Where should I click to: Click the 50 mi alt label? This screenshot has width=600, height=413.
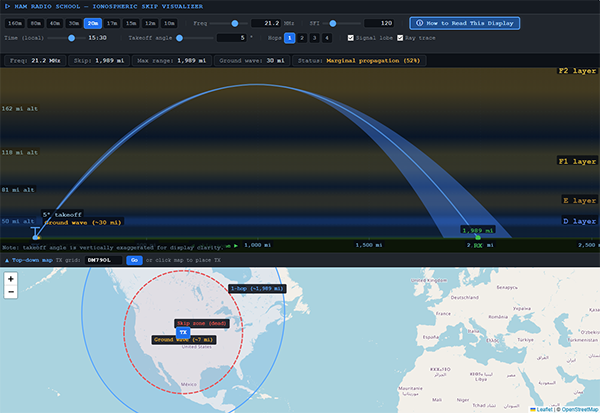coord(18,221)
